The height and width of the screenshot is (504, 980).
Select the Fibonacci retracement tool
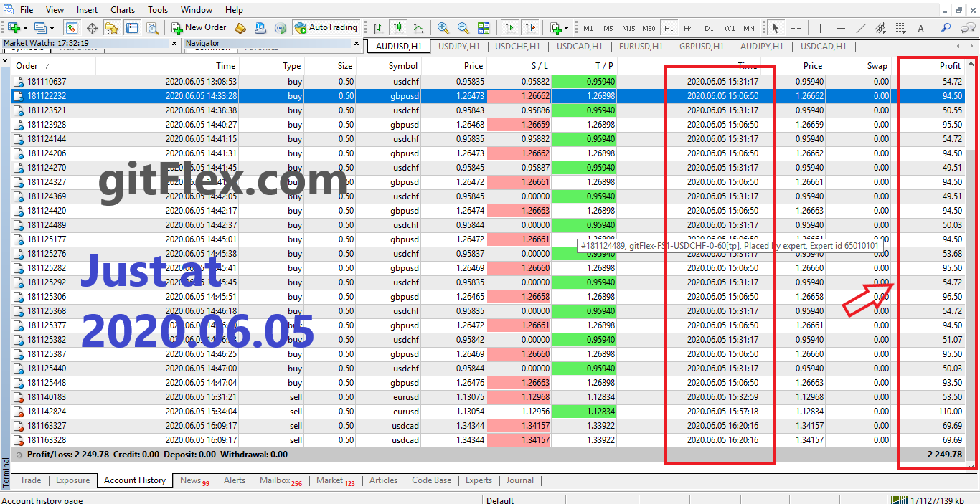tap(901, 28)
